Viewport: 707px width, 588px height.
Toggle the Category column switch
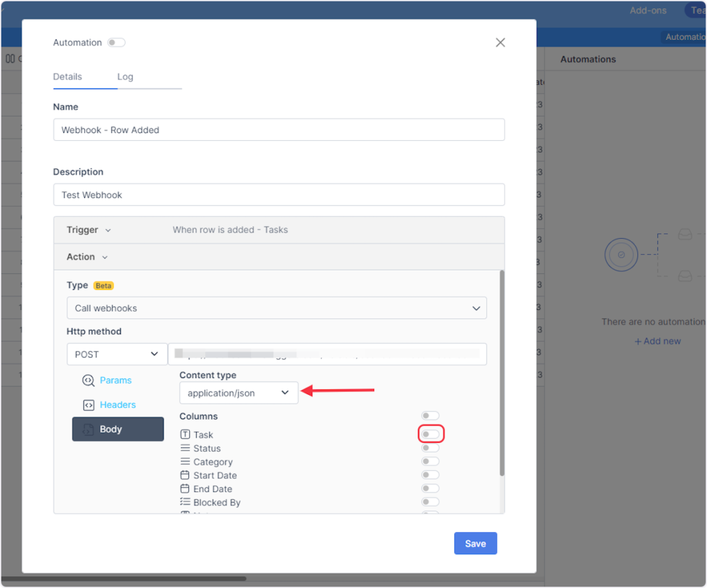point(430,462)
